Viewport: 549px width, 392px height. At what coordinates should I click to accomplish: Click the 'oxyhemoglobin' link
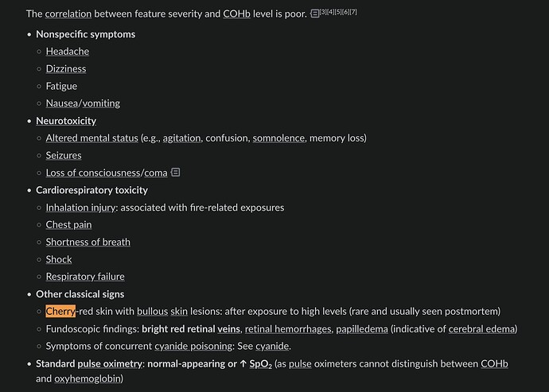pos(88,378)
